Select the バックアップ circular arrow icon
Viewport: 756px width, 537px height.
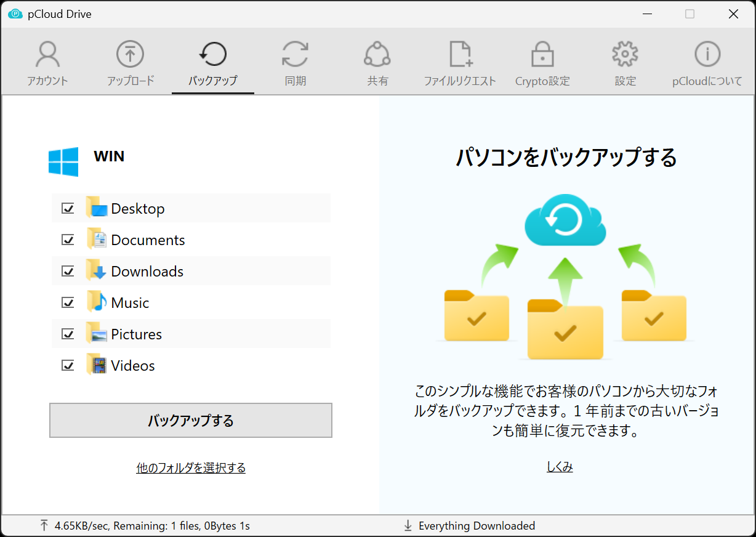(x=212, y=54)
